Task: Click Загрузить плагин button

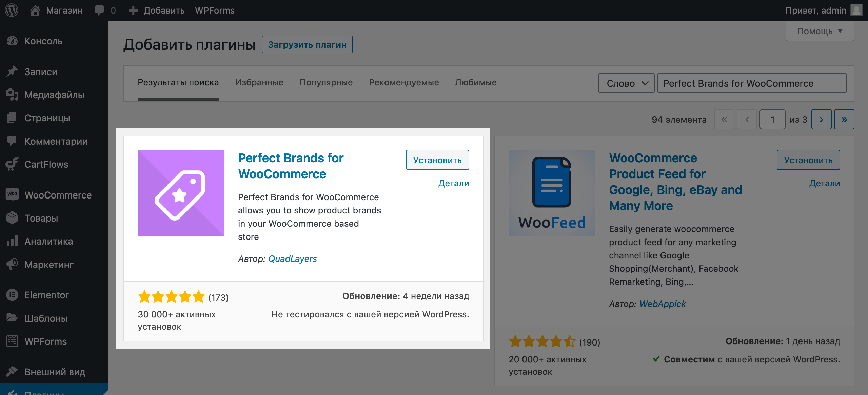Action: (307, 44)
